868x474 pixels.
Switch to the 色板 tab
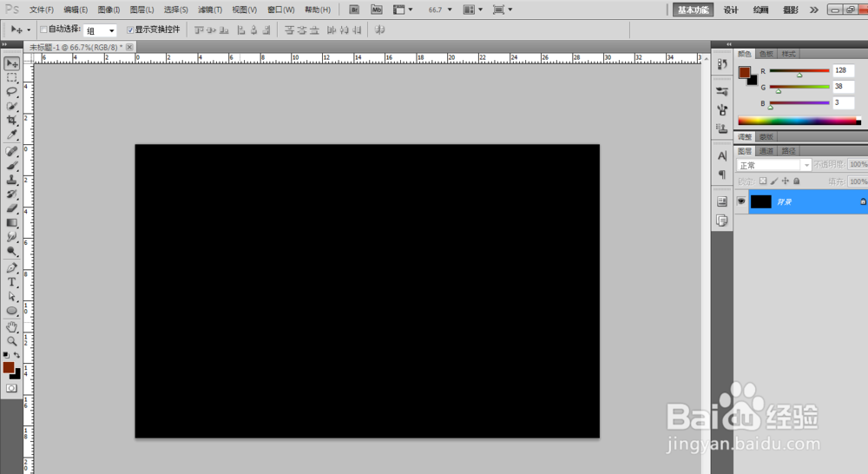point(766,54)
